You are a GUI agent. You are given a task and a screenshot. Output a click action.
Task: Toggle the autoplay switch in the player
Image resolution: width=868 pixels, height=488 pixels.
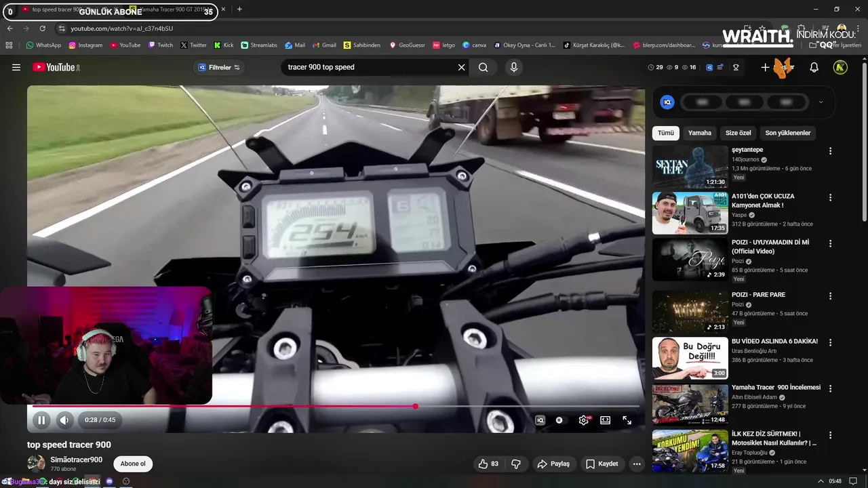tap(559, 420)
